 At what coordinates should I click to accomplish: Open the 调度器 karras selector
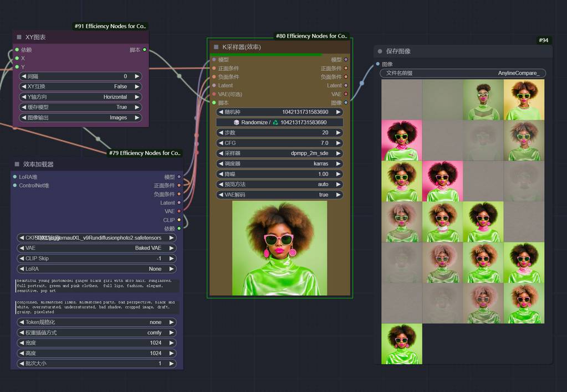tap(279, 164)
